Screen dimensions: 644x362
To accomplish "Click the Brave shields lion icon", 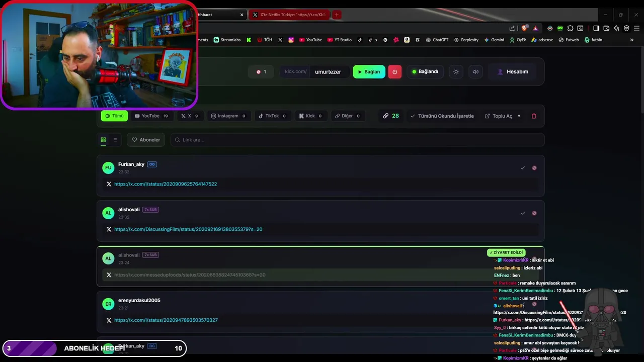I will pyautogui.click(x=525, y=28).
